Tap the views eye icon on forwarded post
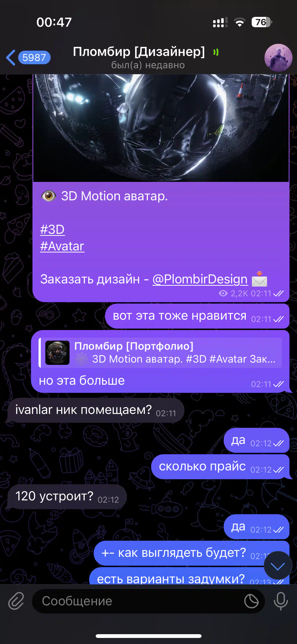Screen dimensions: 297x644 pyautogui.click(x=223, y=293)
